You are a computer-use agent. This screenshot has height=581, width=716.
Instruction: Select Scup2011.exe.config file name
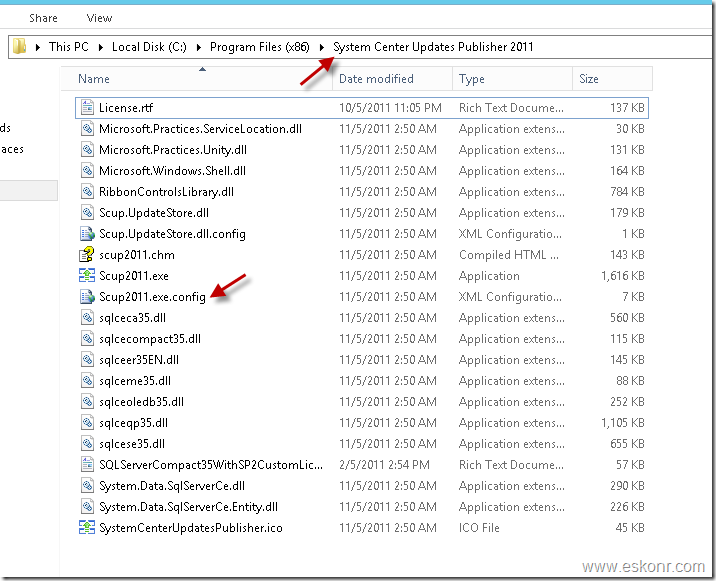pos(152,297)
